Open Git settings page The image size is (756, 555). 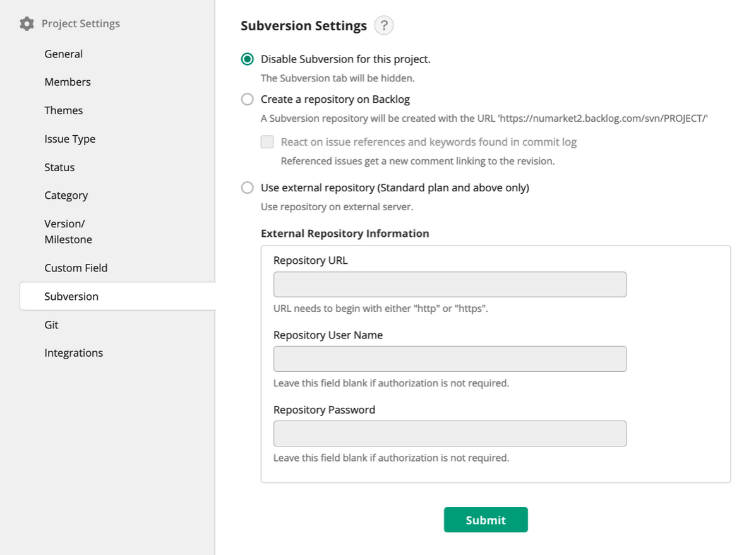pyautogui.click(x=51, y=325)
